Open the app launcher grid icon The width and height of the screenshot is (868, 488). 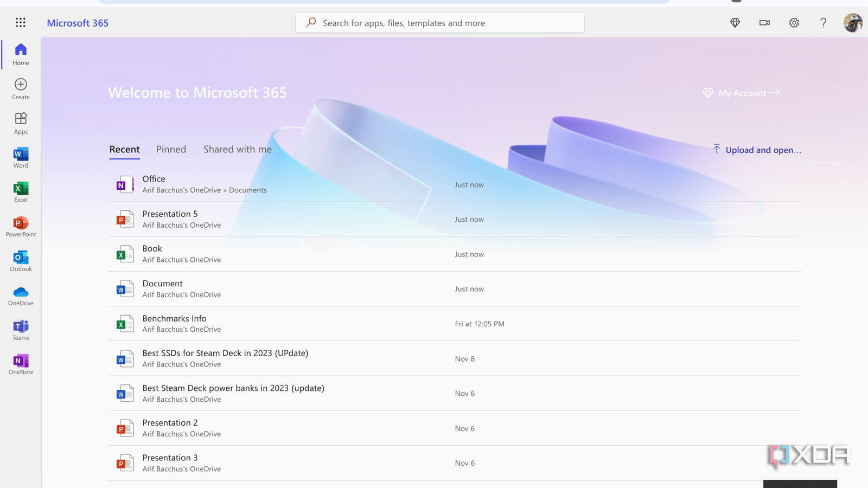tap(21, 22)
